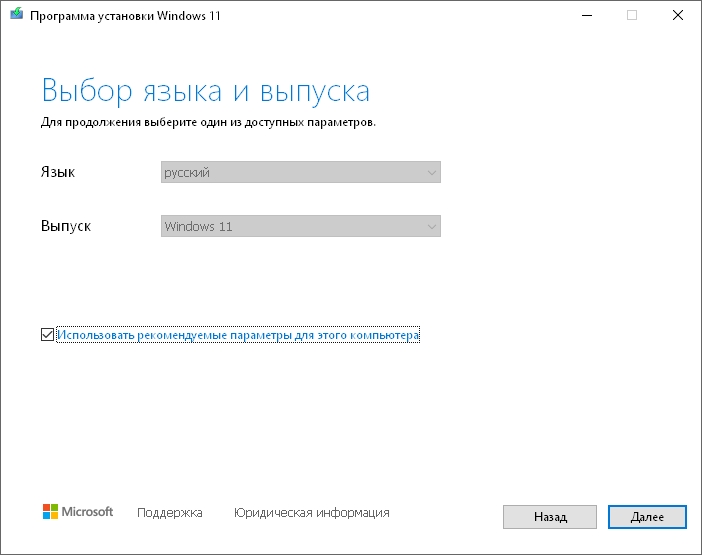Open the 'Поддержка' link
This screenshot has height=555, width=702.
170,513
